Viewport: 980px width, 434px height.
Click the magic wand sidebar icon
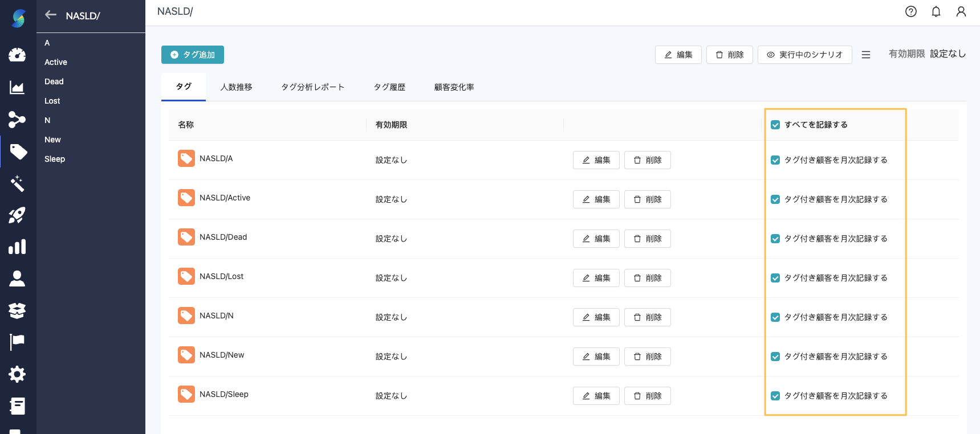(17, 183)
